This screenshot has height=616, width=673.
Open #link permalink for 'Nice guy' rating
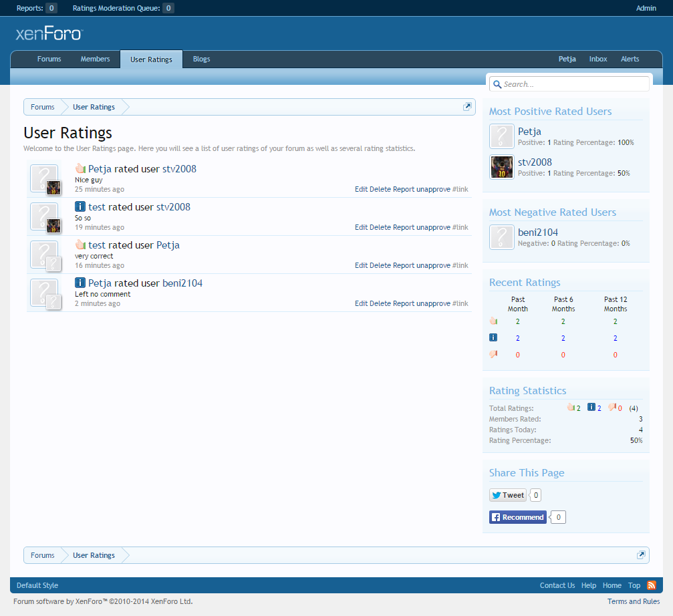coord(460,189)
